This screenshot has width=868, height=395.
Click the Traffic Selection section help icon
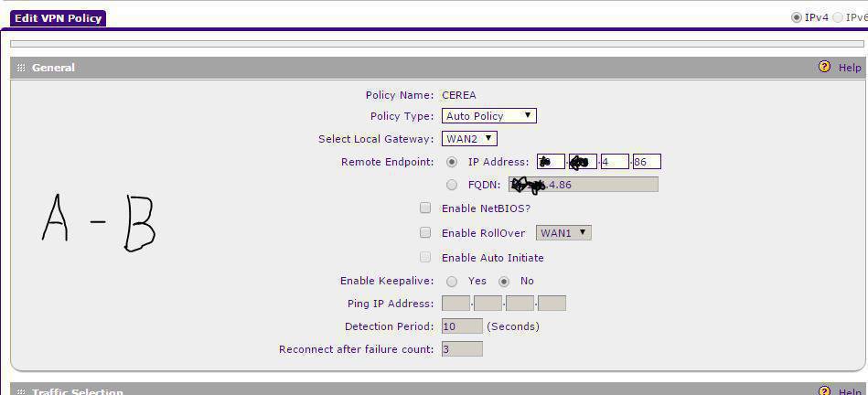[x=824, y=390]
